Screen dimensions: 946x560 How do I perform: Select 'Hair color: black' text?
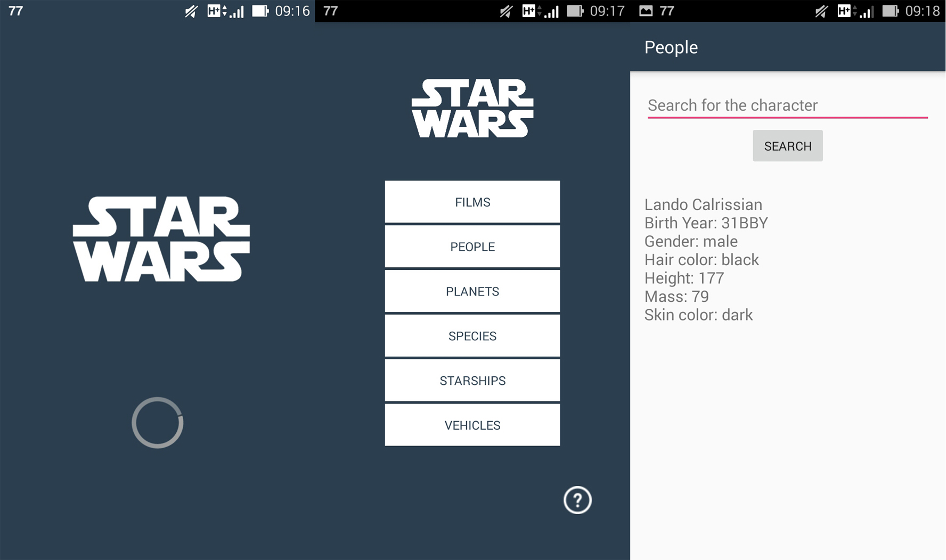702,260
